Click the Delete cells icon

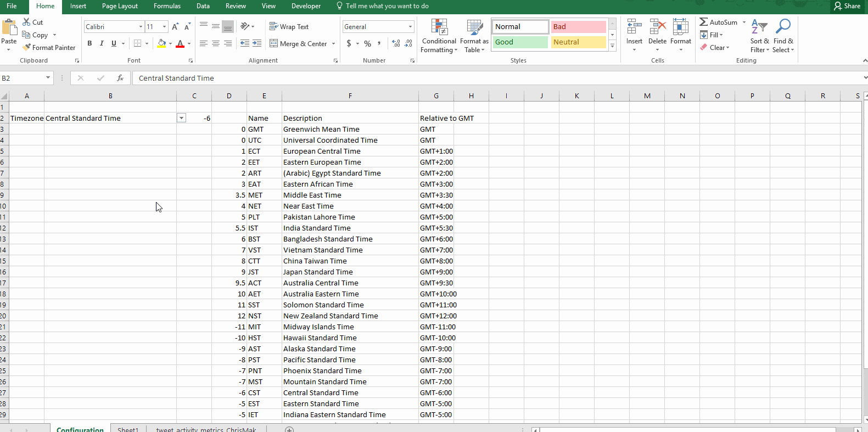(657, 26)
